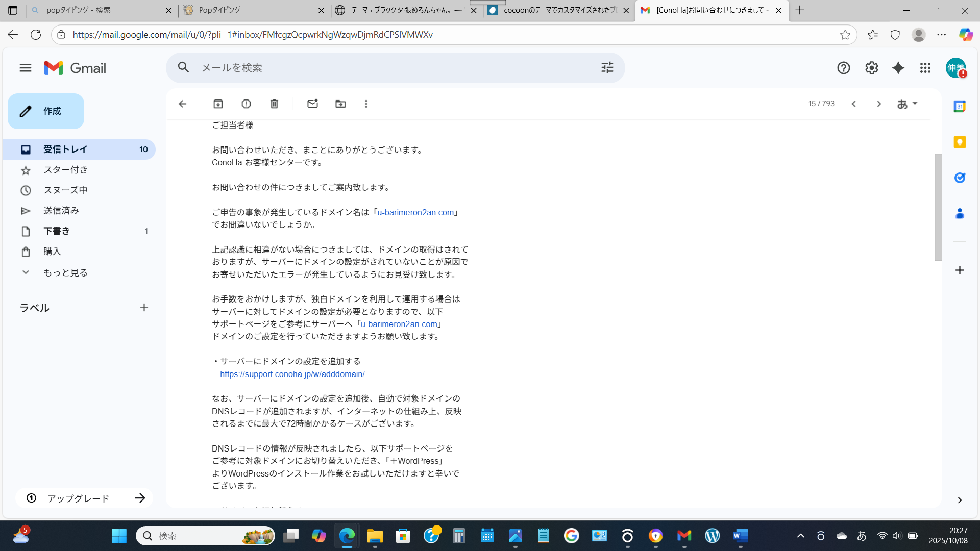The width and height of the screenshot is (980, 551).
Task: Open the more actions three-dot menu
Action: [x=366, y=104]
